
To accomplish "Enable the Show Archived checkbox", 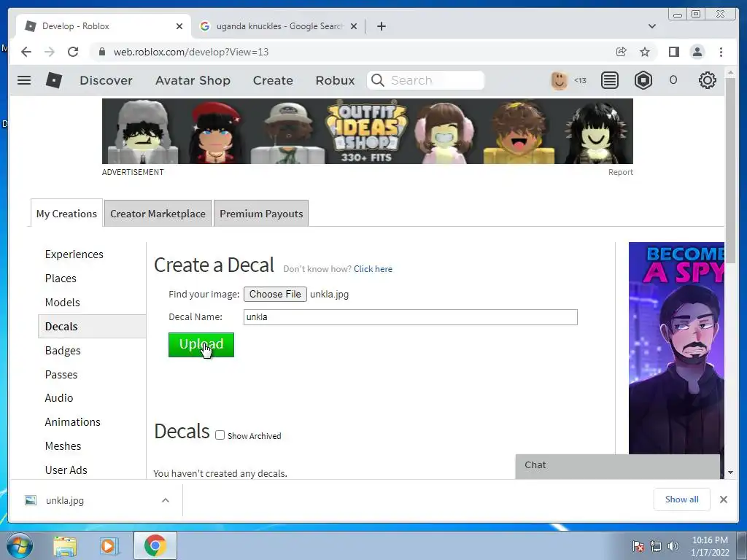I will [x=220, y=435].
